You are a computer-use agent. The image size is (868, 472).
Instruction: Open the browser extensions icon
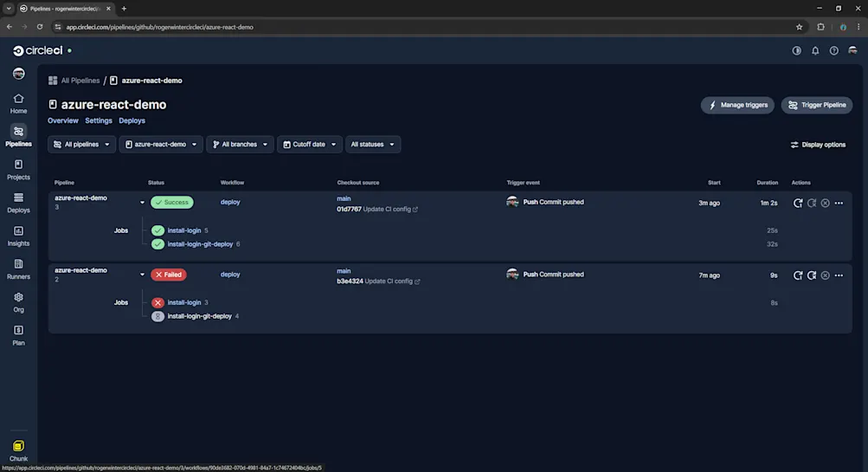pyautogui.click(x=820, y=27)
